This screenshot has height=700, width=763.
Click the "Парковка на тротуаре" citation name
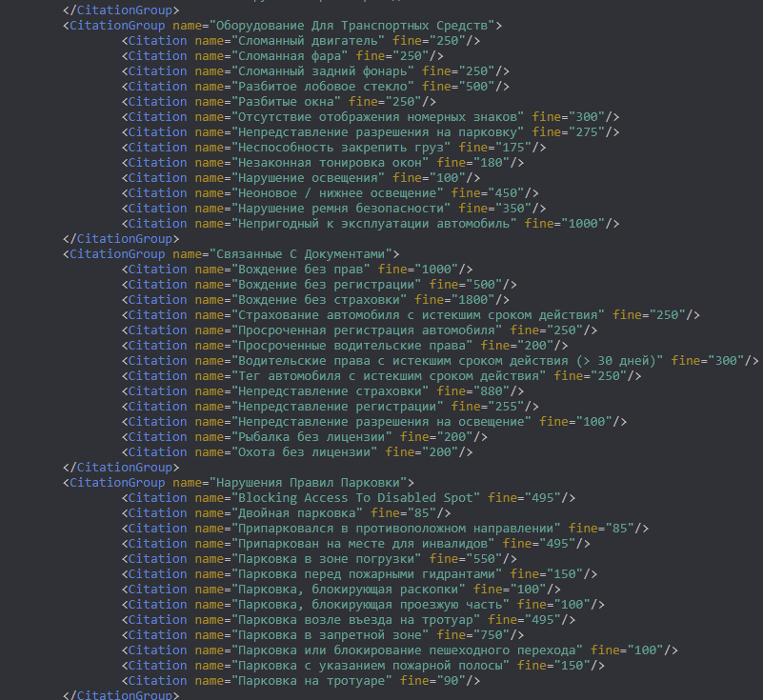(x=309, y=681)
